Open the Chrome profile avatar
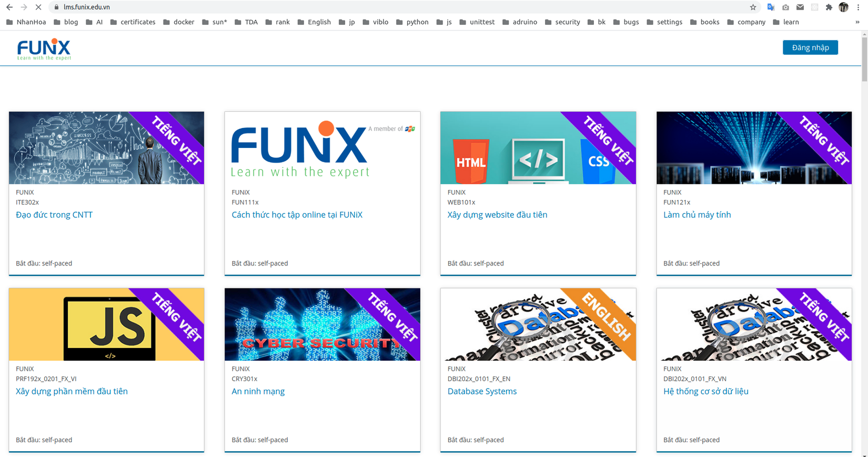This screenshot has width=868, height=457. (843, 7)
